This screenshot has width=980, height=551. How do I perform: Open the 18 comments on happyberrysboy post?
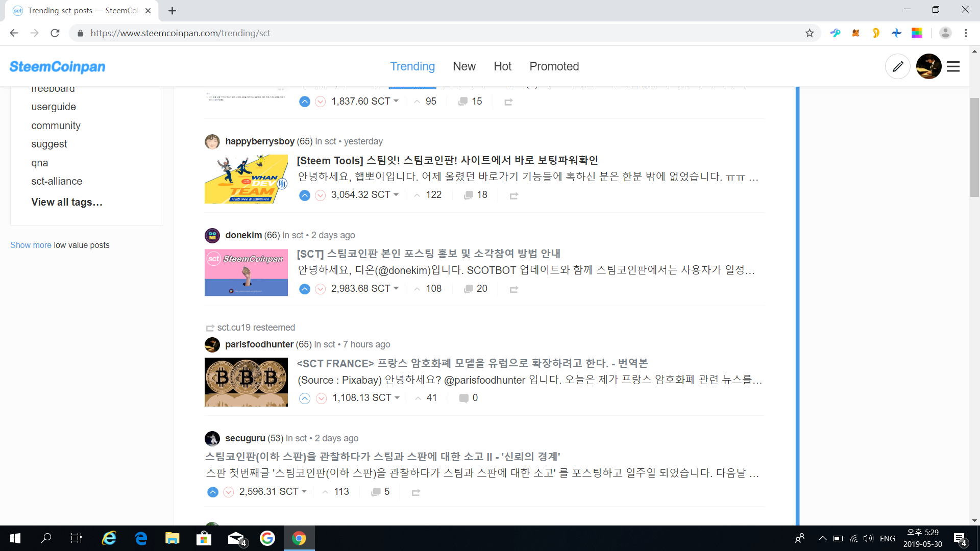[476, 195]
